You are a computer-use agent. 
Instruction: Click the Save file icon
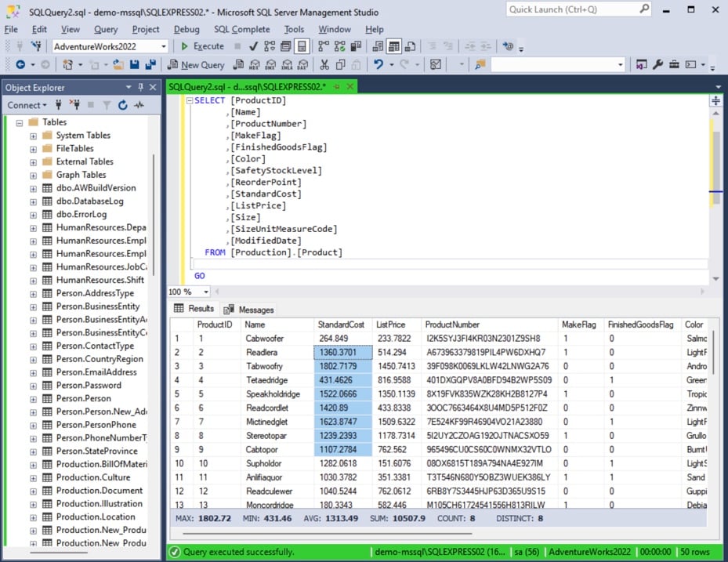click(x=135, y=64)
